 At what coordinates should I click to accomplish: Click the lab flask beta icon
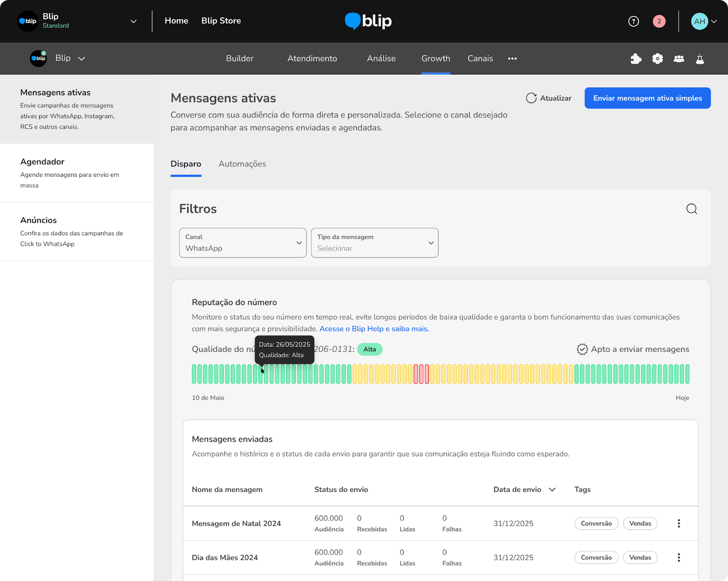[700, 59]
